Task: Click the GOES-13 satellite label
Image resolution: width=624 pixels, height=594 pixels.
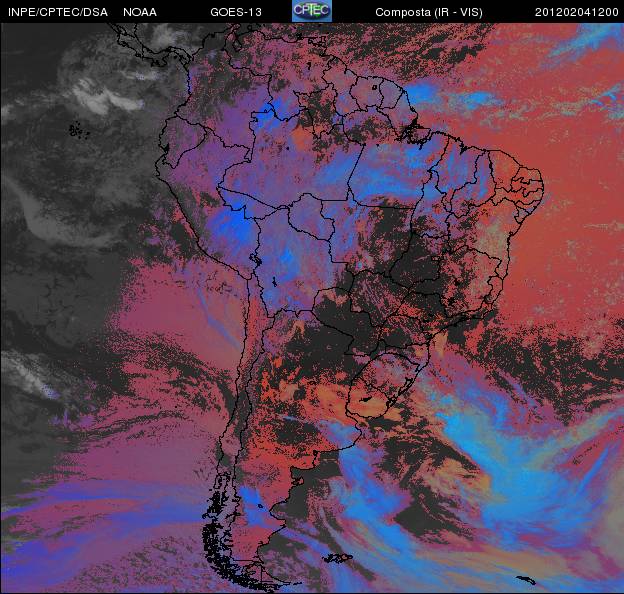Action: coord(236,12)
